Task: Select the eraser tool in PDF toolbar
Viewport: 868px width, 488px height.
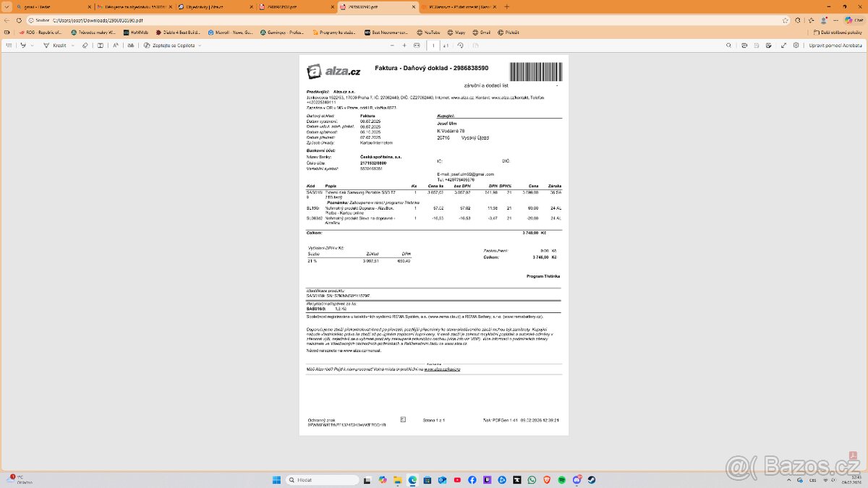Action: (85, 45)
